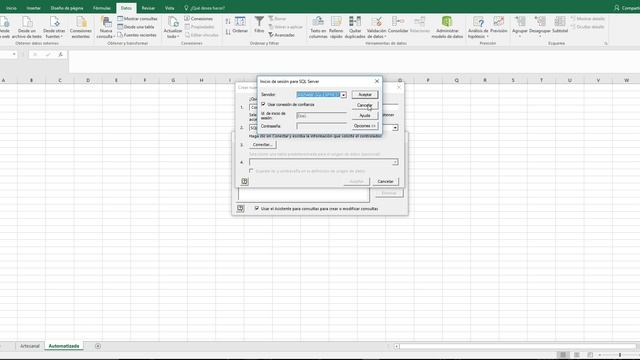Expand default table dropdown in step 4
The height and width of the screenshot is (360, 640).
click(x=395, y=162)
